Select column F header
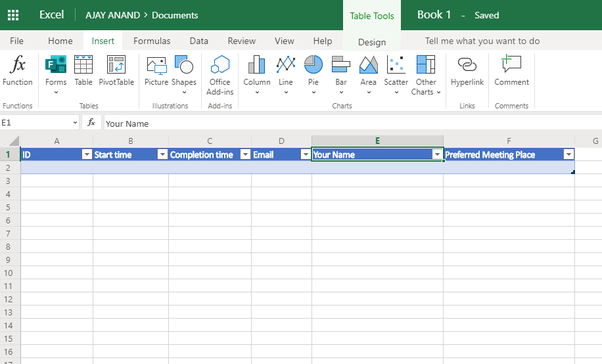The image size is (602, 364). (509, 141)
